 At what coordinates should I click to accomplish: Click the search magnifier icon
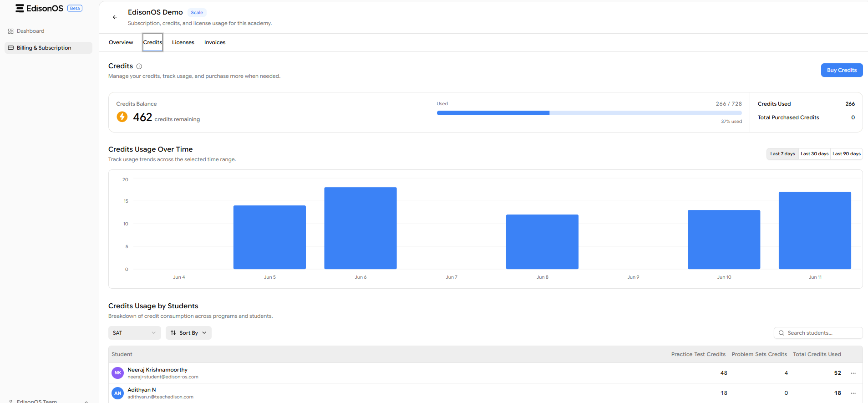pyautogui.click(x=782, y=333)
